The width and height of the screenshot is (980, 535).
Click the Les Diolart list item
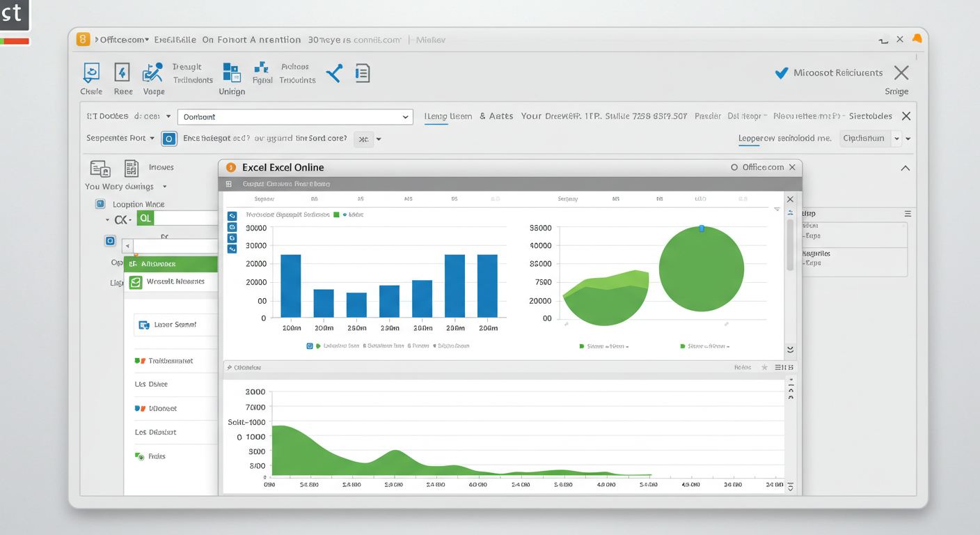(x=155, y=433)
